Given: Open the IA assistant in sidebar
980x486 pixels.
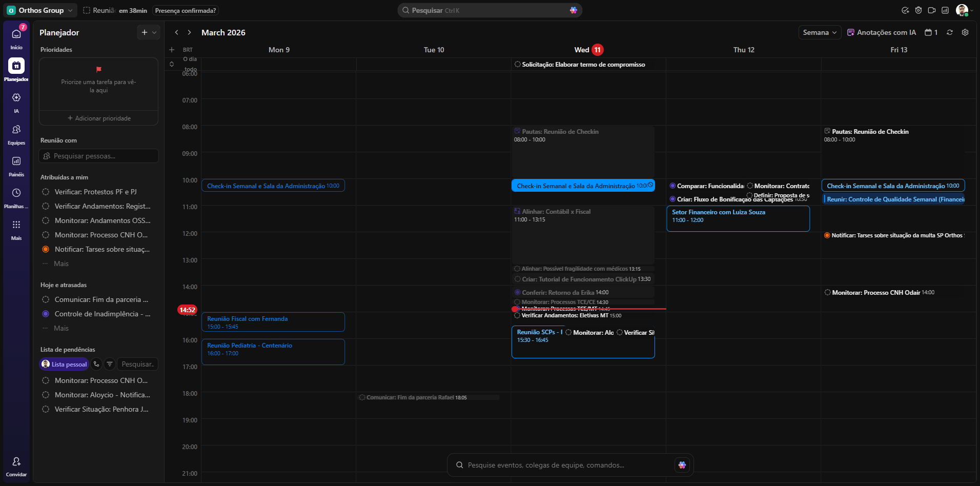Looking at the screenshot, I should (16, 98).
